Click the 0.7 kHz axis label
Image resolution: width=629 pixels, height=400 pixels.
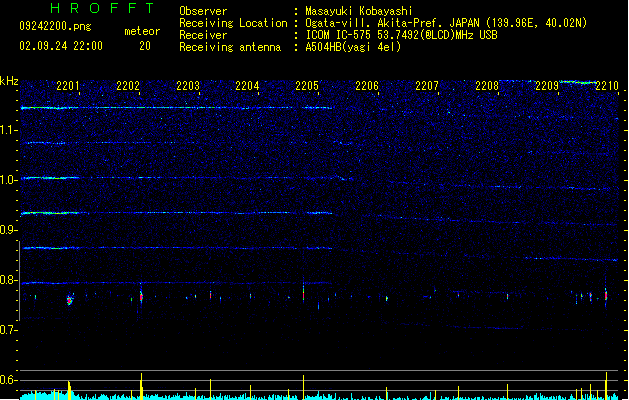click(x=8, y=330)
